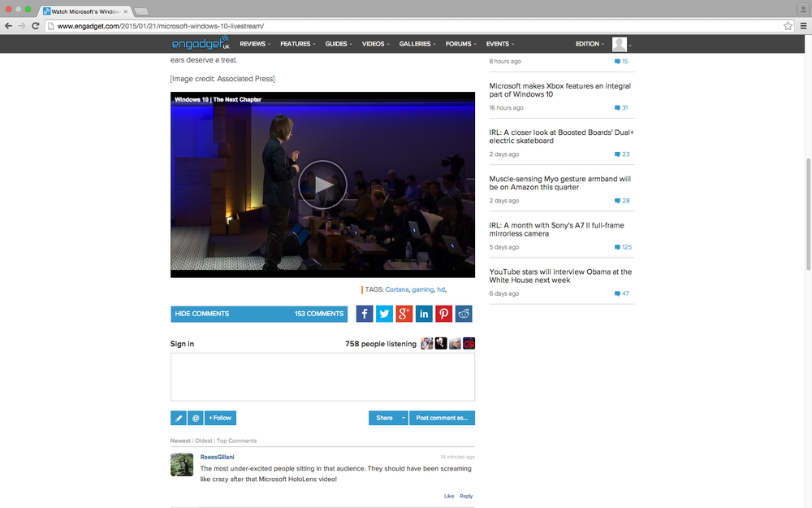Click Sign in link
This screenshot has height=508, width=812.
tap(182, 344)
